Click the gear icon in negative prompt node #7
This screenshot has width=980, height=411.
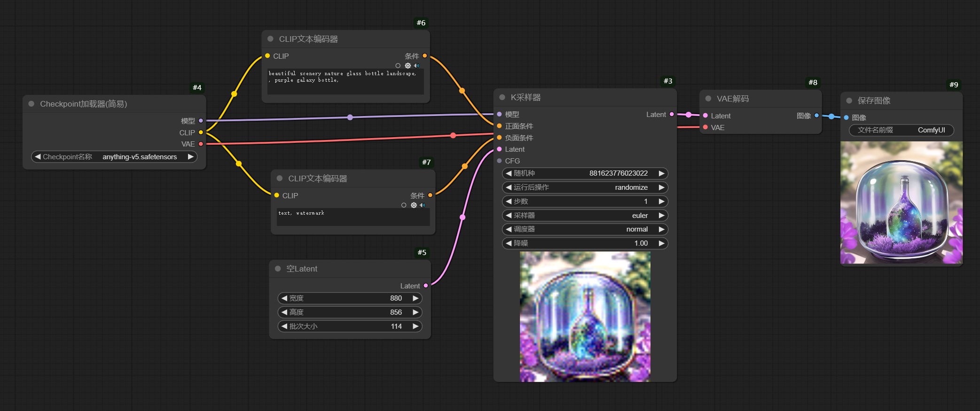click(414, 205)
